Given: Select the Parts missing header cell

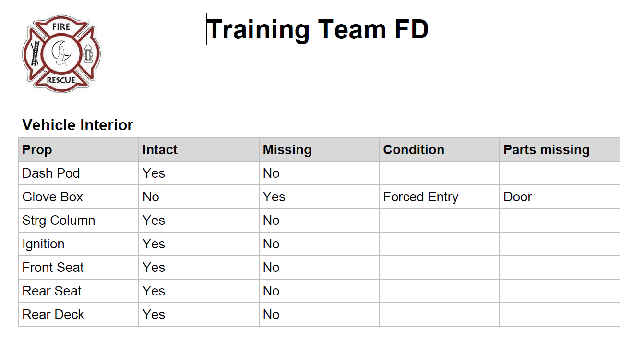Looking at the screenshot, I should (560, 150).
